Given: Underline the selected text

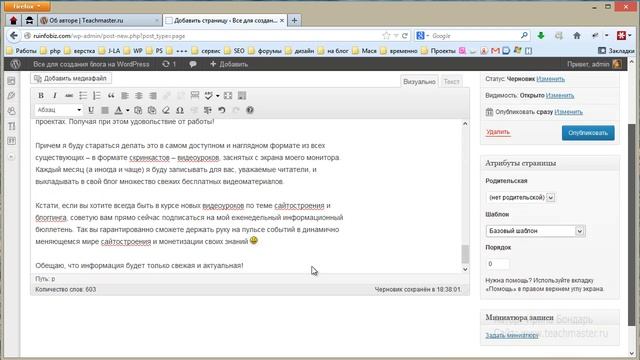Looking at the screenshot, I should (x=91, y=110).
